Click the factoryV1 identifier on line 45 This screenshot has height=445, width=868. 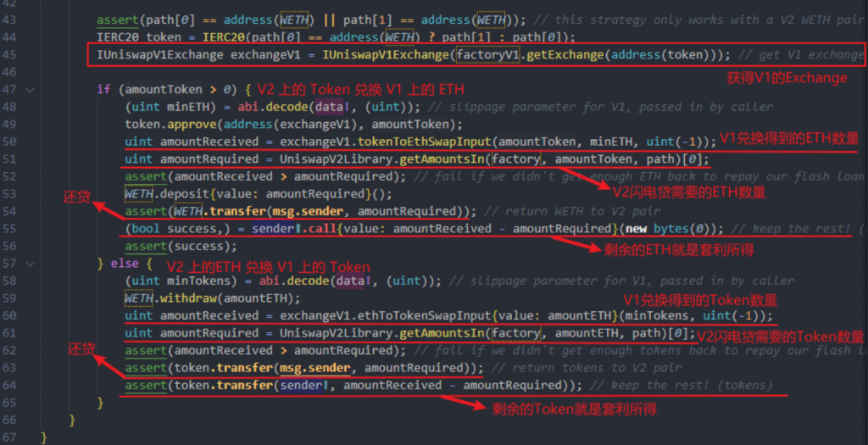pos(488,55)
